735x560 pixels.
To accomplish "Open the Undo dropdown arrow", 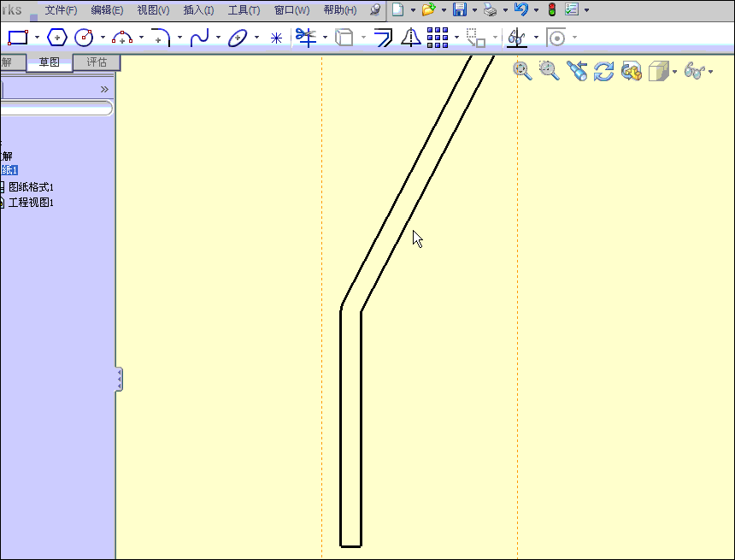I will (x=536, y=10).
